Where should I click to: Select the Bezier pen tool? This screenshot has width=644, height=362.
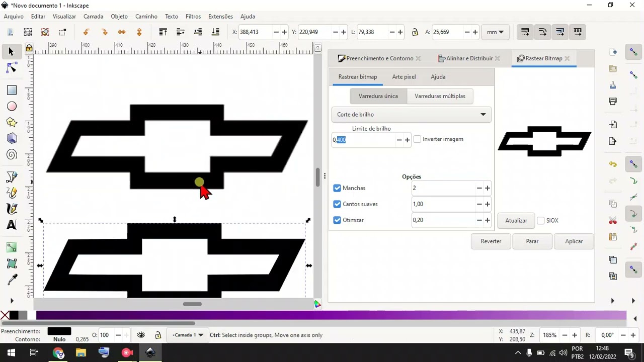click(x=12, y=176)
